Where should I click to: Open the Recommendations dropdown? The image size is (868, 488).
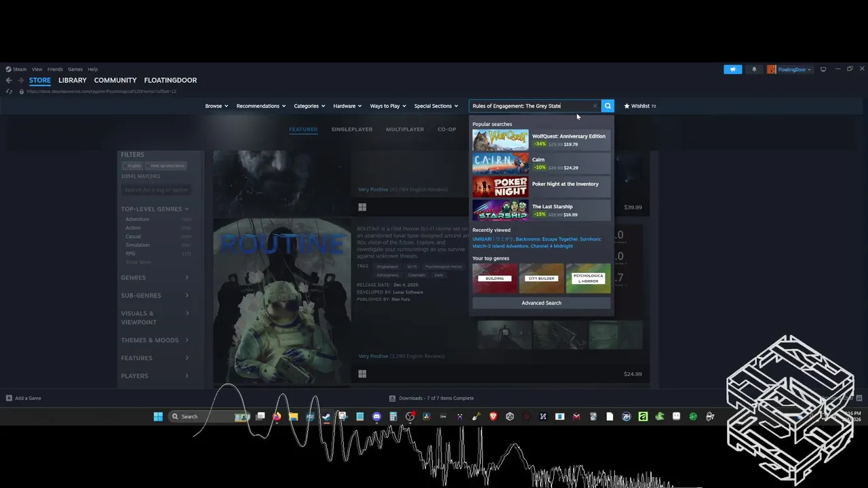click(261, 106)
